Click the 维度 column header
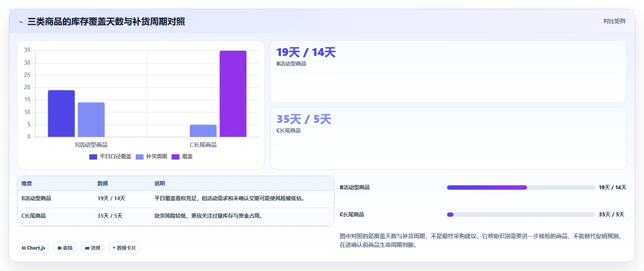The width and height of the screenshot is (644, 271). point(27,184)
